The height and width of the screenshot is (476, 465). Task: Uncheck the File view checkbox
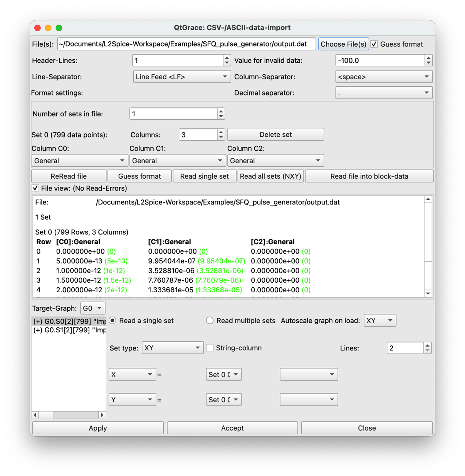coord(35,188)
